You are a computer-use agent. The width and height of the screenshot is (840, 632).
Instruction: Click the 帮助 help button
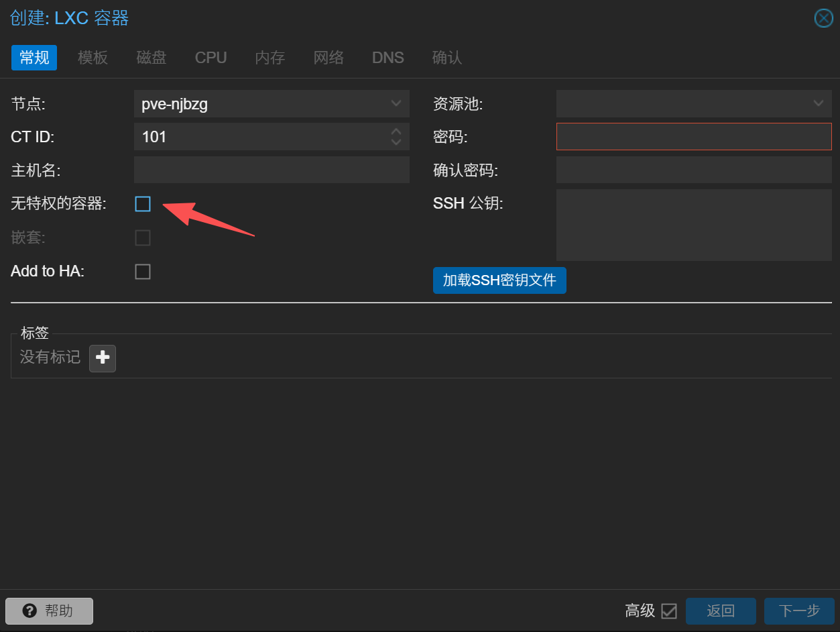[x=49, y=611]
